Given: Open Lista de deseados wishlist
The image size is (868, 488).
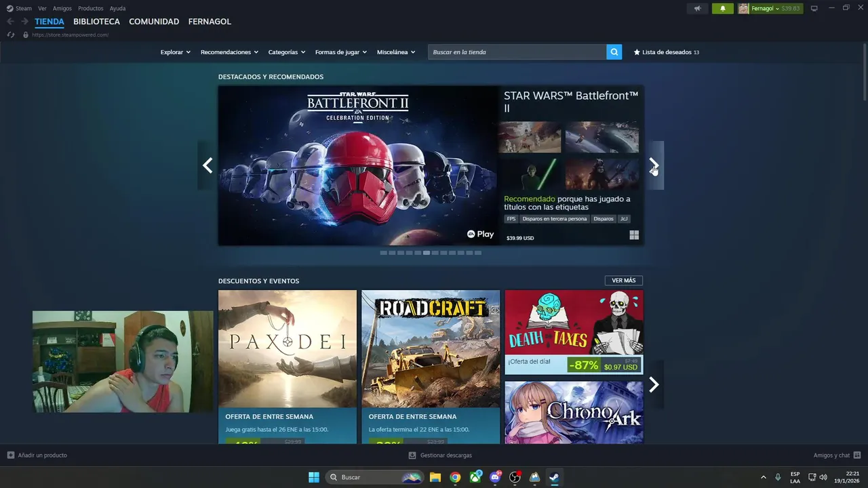Looking at the screenshot, I should pos(666,52).
